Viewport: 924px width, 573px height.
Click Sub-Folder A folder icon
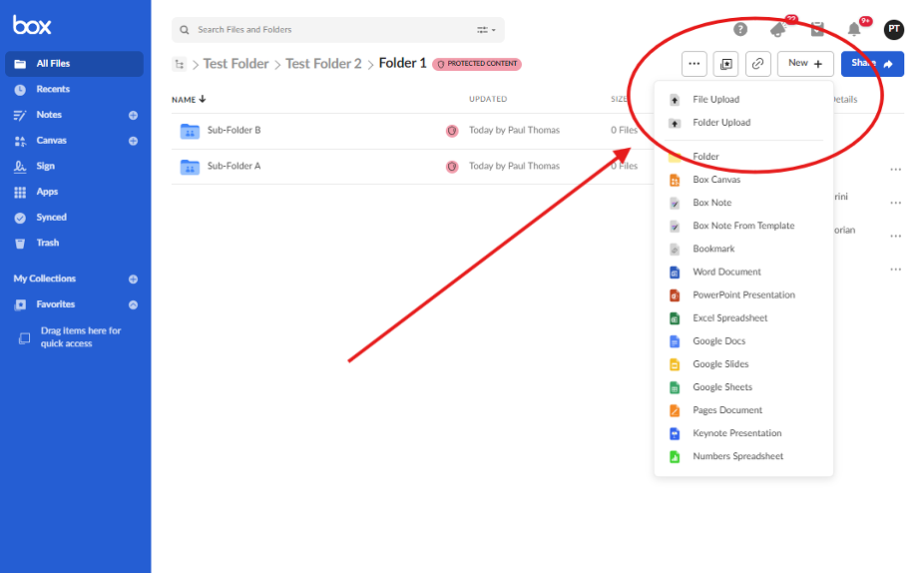coord(190,167)
